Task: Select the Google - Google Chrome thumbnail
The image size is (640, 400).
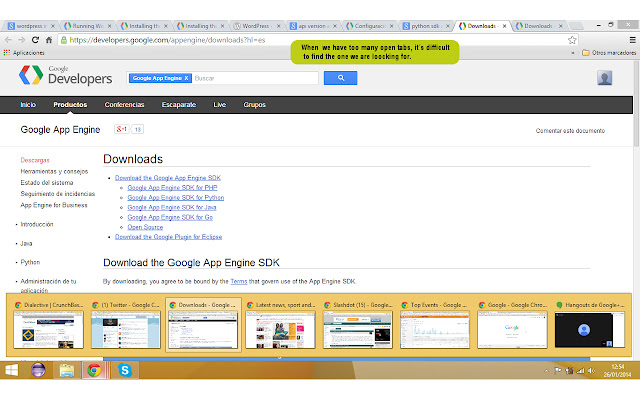Action: point(512,325)
